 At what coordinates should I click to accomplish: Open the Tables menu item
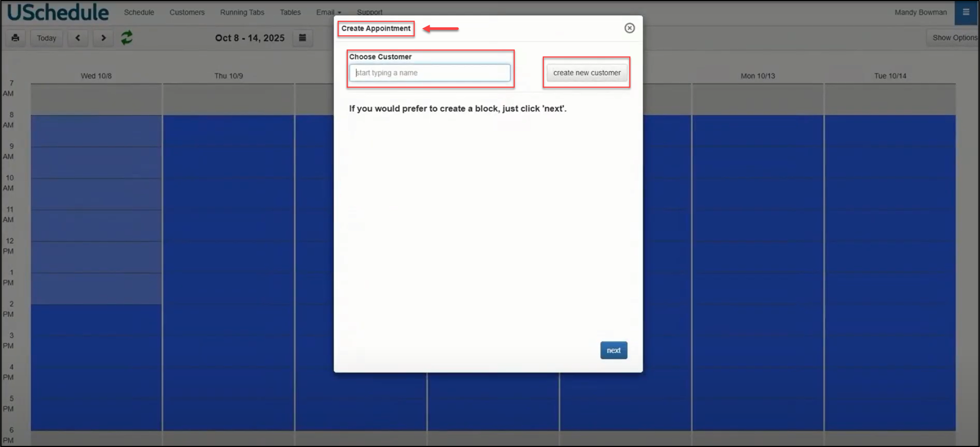point(290,12)
